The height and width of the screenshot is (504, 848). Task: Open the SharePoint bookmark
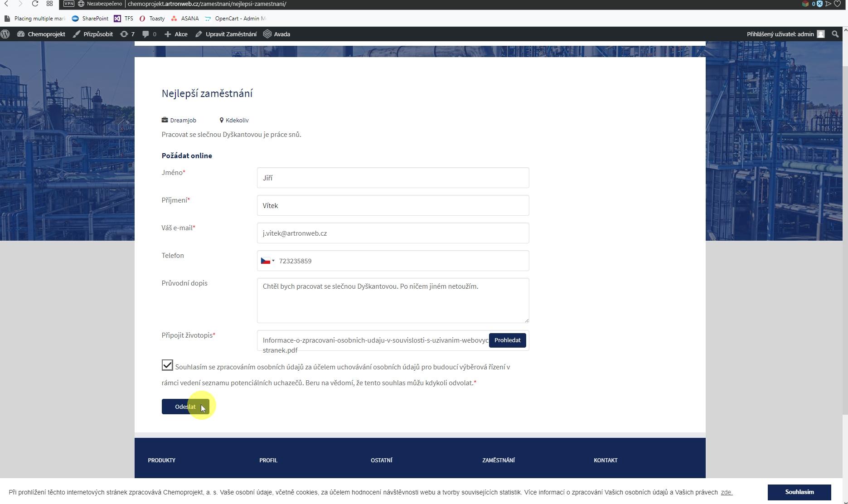(x=90, y=19)
